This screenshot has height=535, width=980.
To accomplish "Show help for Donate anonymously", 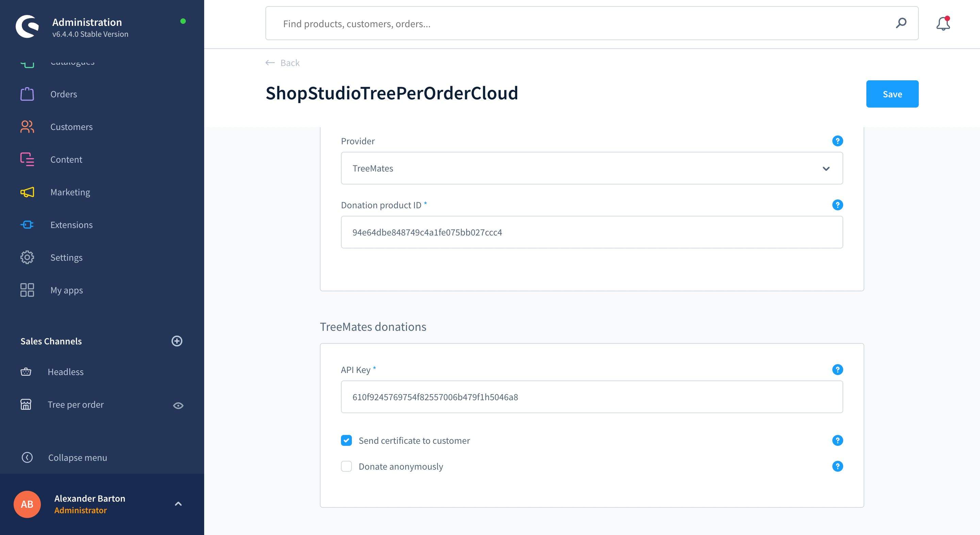I will pyautogui.click(x=837, y=466).
